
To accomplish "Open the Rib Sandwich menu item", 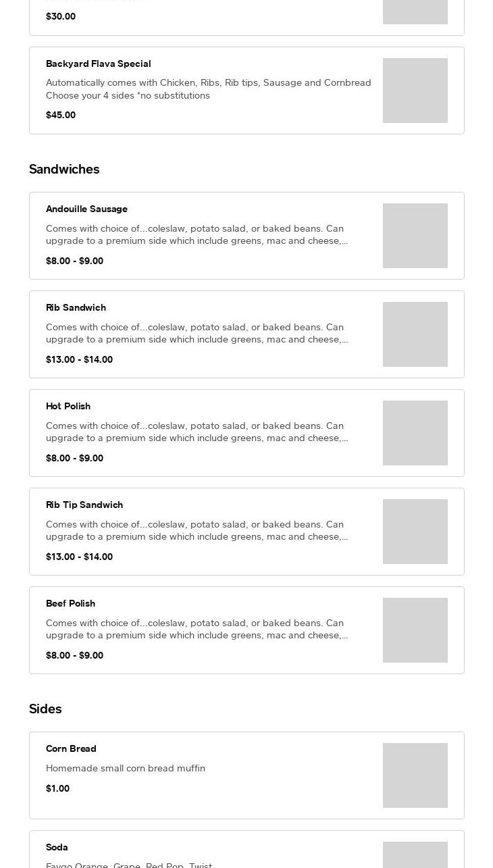I will tap(76, 307).
